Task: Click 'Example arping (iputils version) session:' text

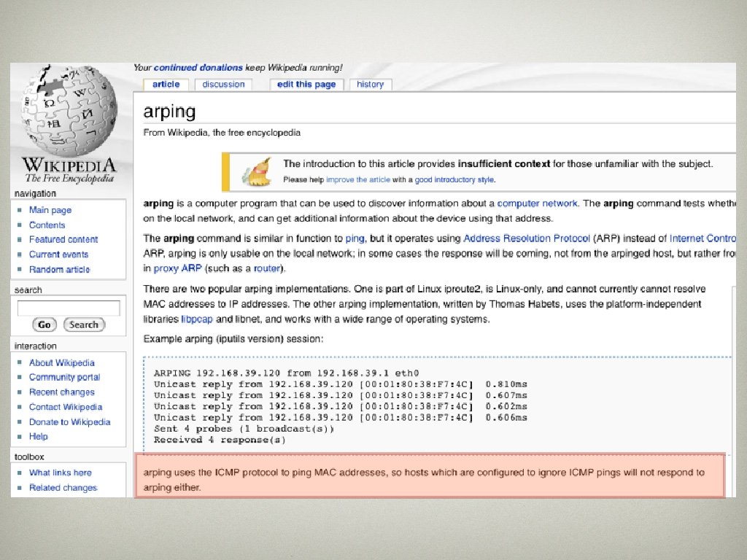Action: tap(233, 338)
